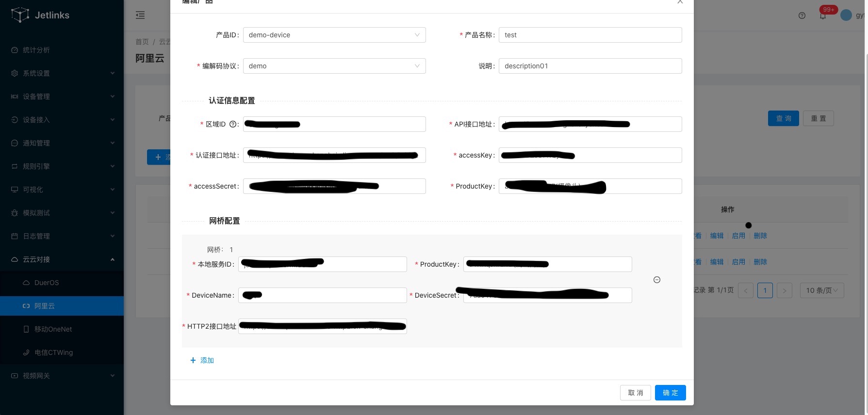The height and width of the screenshot is (415, 868).
Task: Open the 编解码协议 dropdown
Action: pyautogui.click(x=334, y=66)
